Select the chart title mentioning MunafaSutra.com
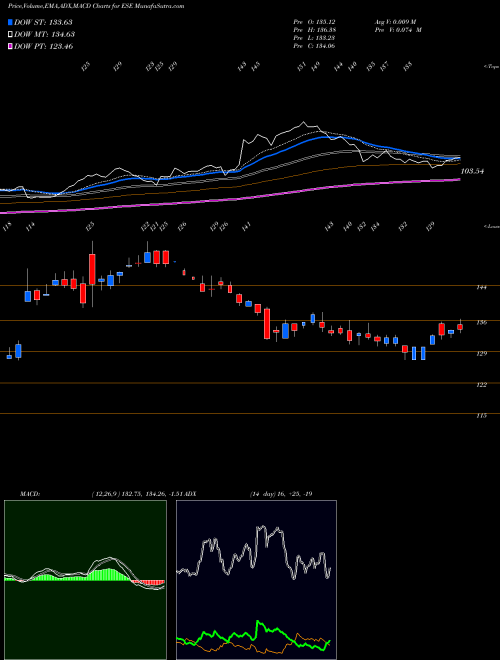This screenshot has height=660, width=500. pos(96,7)
